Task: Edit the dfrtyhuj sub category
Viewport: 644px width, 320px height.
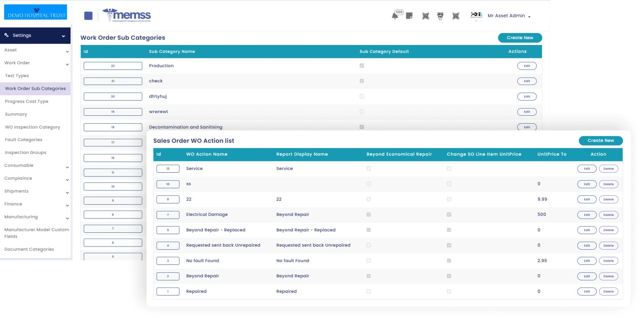Action: click(527, 97)
